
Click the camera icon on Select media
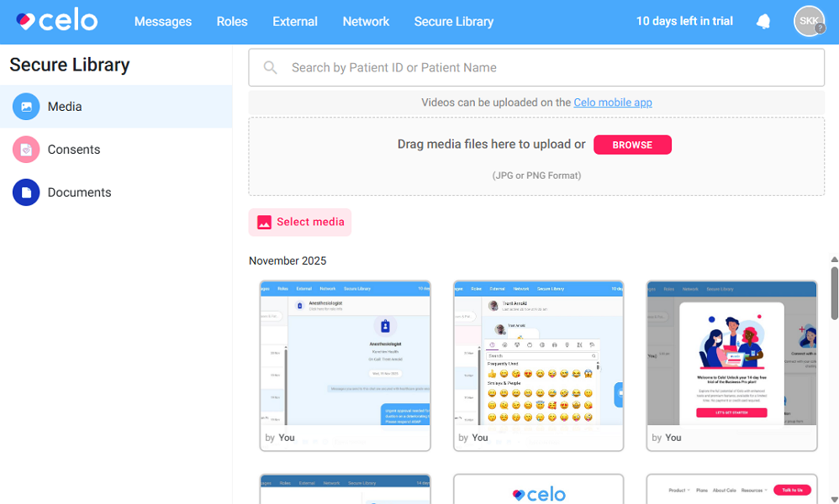click(265, 222)
